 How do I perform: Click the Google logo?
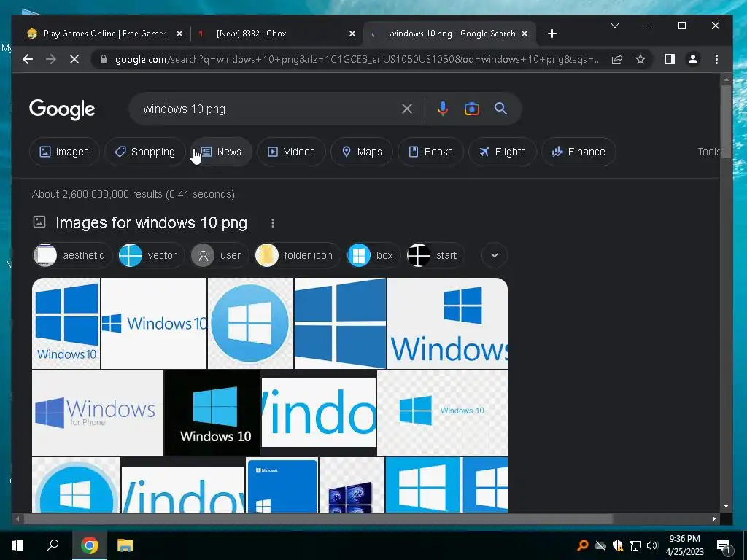tap(62, 109)
